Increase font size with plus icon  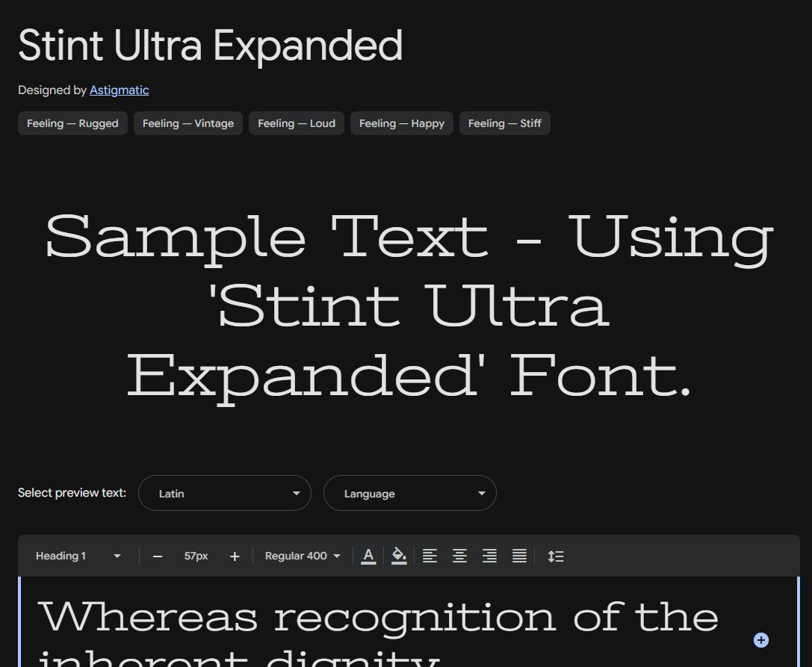coord(235,556)
